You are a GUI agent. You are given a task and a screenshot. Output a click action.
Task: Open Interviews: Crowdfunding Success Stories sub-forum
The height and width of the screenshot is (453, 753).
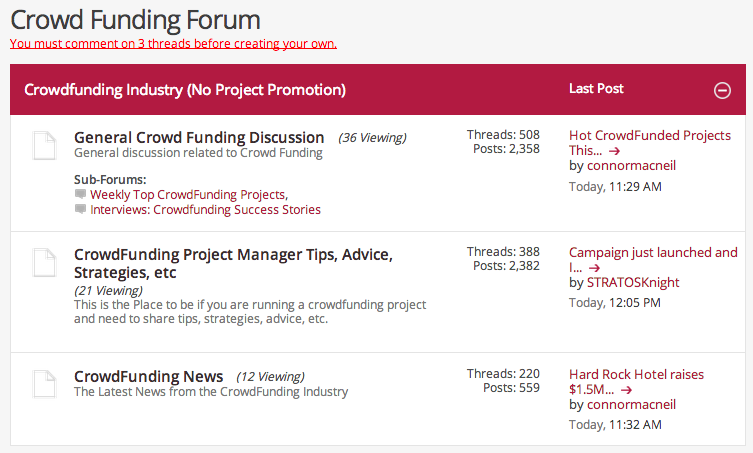(205, 210)
